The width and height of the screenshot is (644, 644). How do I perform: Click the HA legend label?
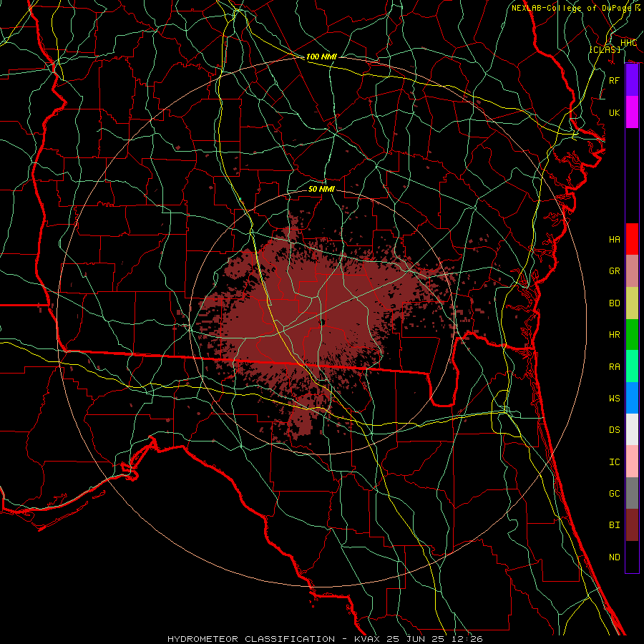(x=615, y=240)
